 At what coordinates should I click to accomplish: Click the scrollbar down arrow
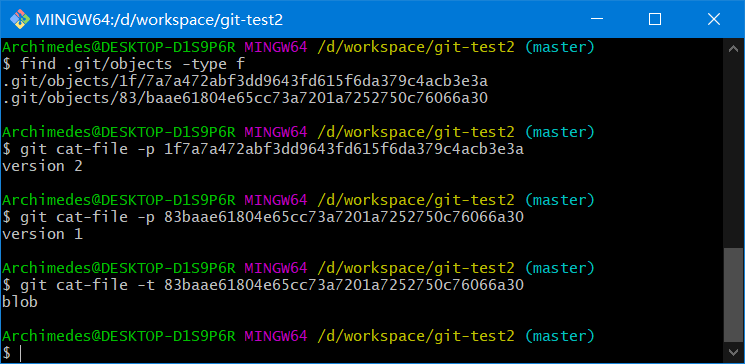tap(734, 353)
